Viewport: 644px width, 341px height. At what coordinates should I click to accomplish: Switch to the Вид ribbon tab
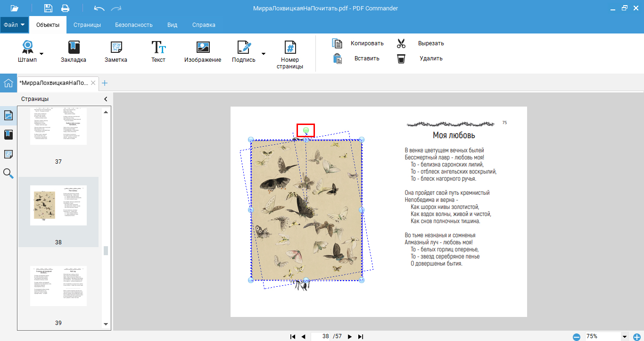tap(172, 25)
